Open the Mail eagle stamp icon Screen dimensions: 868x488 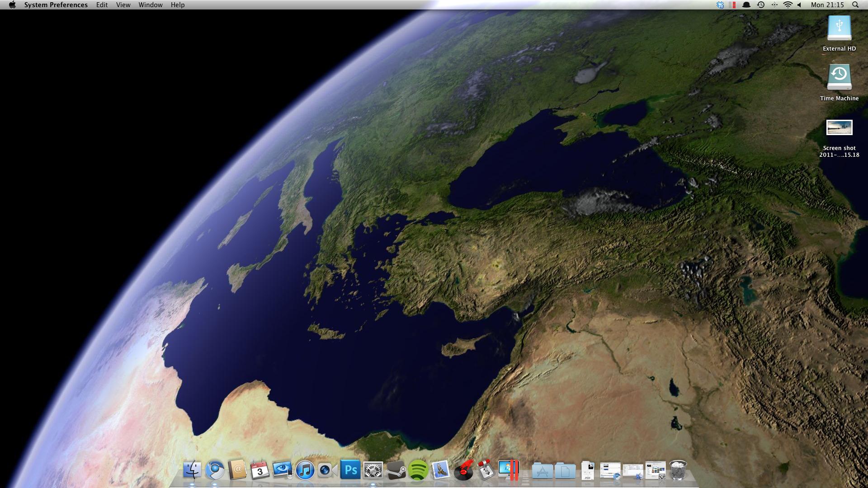441,470
